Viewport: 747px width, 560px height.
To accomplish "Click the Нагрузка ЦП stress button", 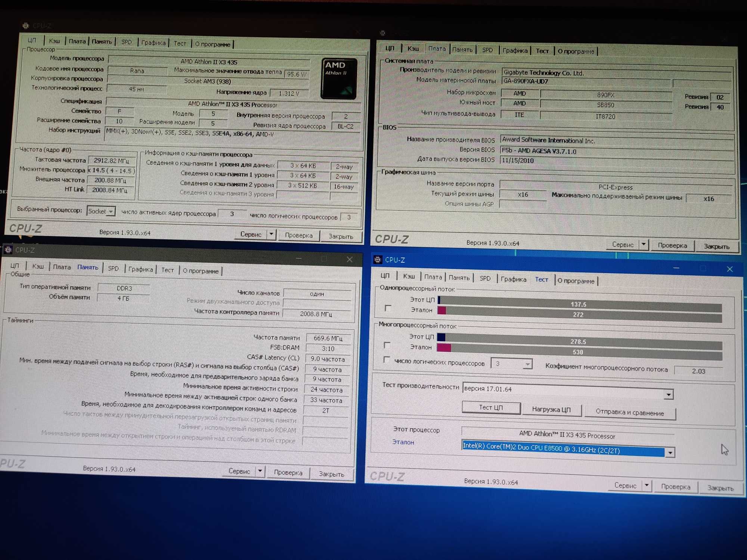I will pos(551,409).
